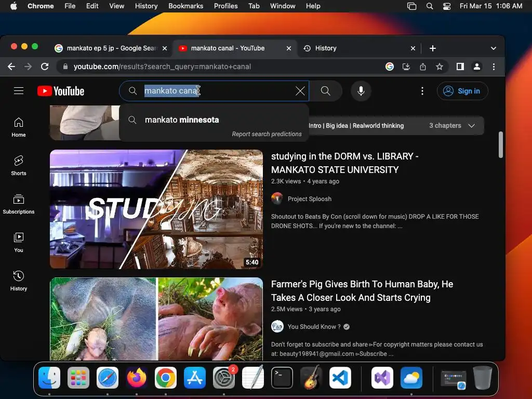This screenshot has height=399, width=532.
Task: Go back with the browser back arrow
Action: pyautogui.click(x=11, y=66)
